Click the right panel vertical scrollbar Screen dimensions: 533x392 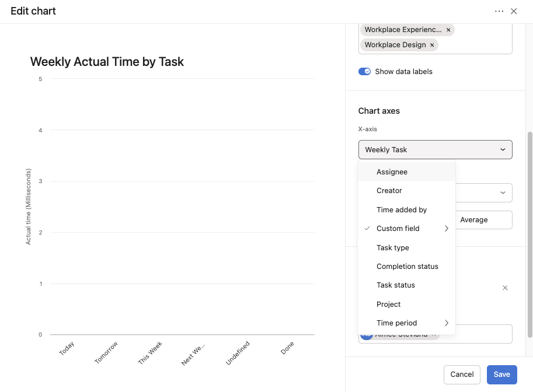pos(529,233)
